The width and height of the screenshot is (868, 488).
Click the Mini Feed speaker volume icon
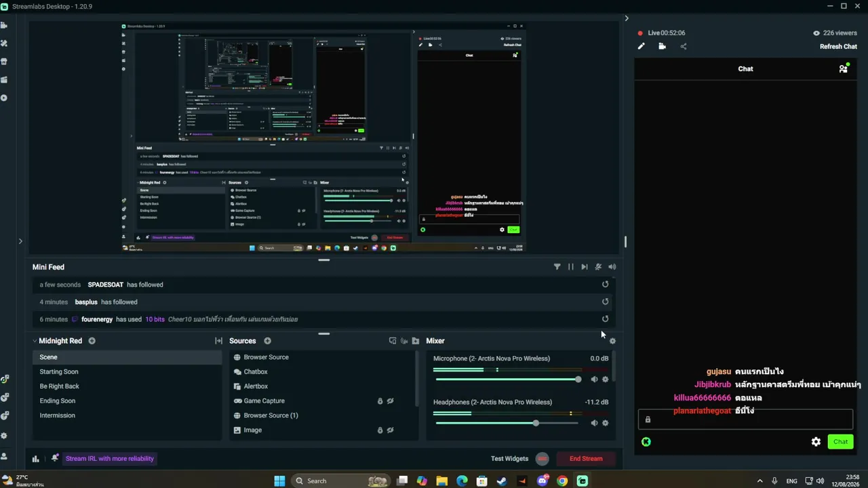[x=612, y=267]
